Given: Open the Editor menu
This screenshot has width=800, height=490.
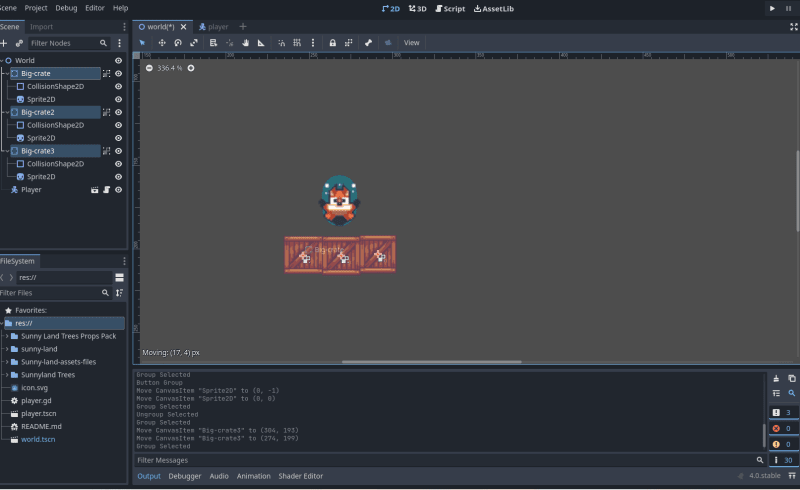Looking at the screenshot, I should click(95, 8).
